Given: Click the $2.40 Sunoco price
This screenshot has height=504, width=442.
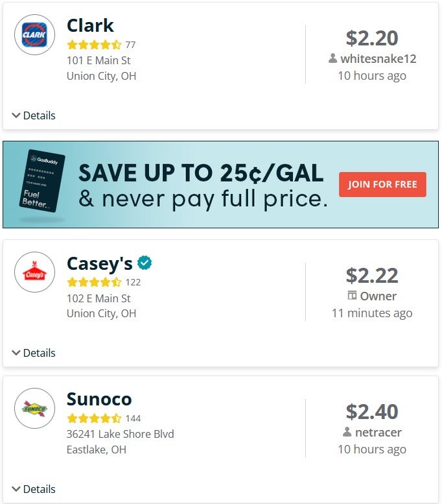Looking at the screenshot, I should pyautogui.click(x=371, y=411).
